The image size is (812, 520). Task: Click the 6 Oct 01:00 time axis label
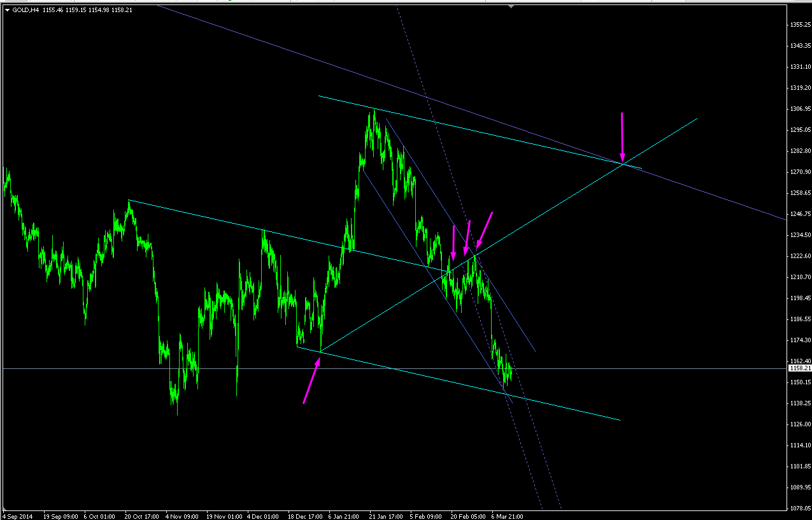101,516
